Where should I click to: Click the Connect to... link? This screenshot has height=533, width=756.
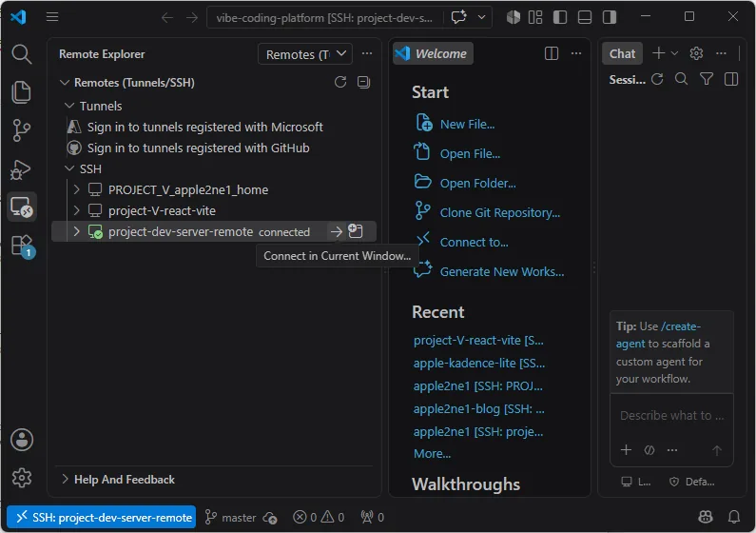pos(474,242)
